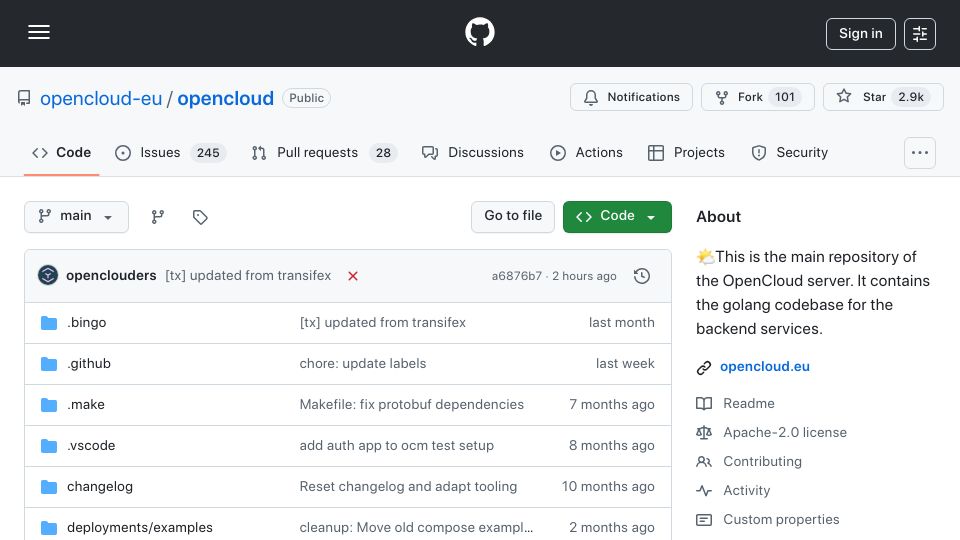Open the Pull requests tab
The height and width of the screenshot is (540, 960).
(324, 152)
